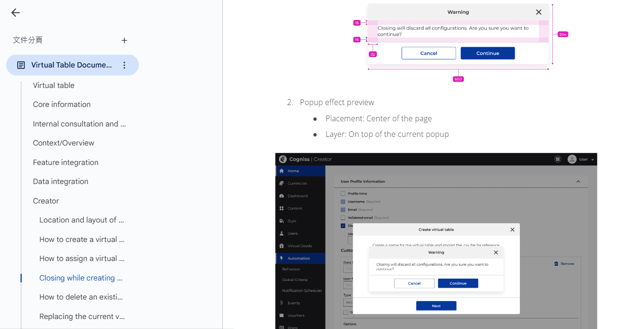Viewport: 644px width, 329px height.
Task: Go to Core information in the outline
Action: 62,105
